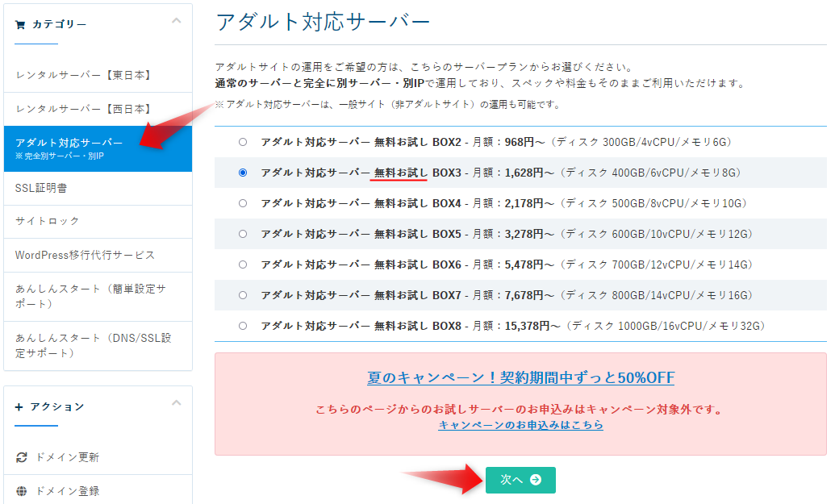835x504 pixels.
Task: Open あんしんスタート(DNS/SSL設定サポート) category
Action: pos(93,345)
